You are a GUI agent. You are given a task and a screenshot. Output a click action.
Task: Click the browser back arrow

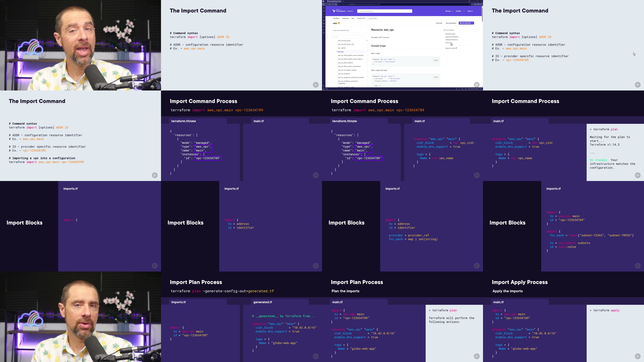[x=330, y=4]
